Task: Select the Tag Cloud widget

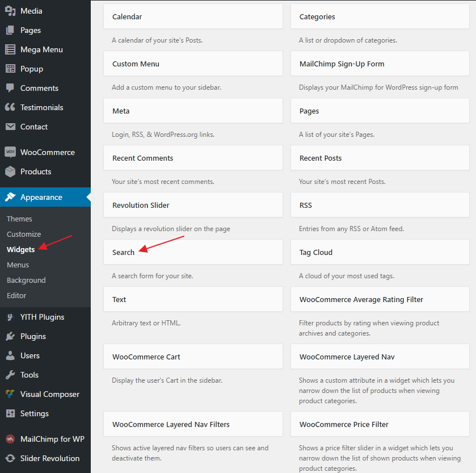Action: tap(380, 252)
